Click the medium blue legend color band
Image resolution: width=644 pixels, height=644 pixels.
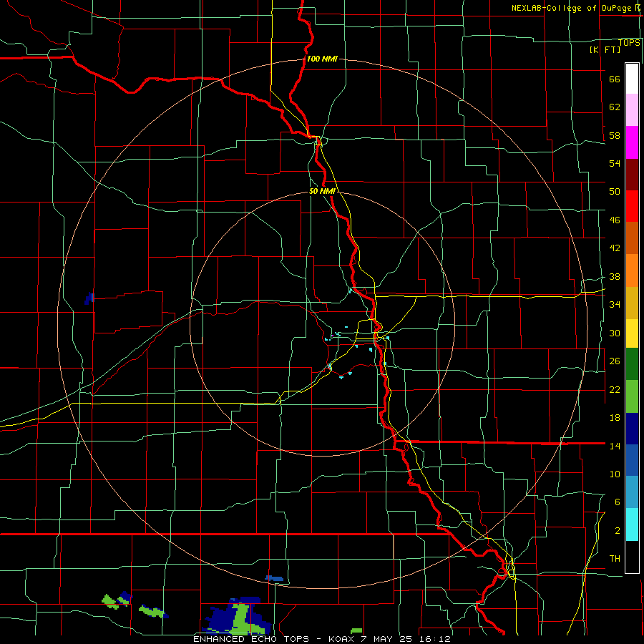click(632, 460)
